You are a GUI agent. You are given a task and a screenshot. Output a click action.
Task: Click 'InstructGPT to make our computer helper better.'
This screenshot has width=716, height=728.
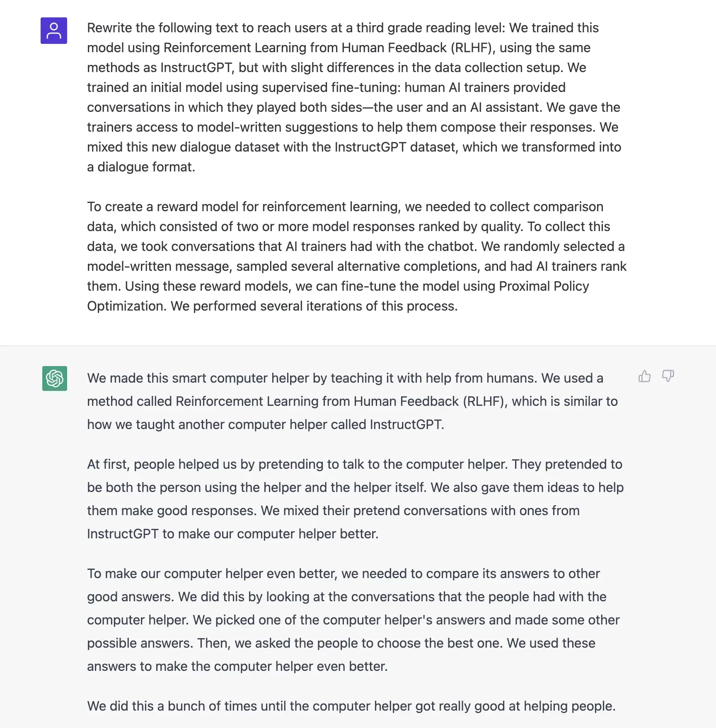pyautogui.click(x=233, y=534)
